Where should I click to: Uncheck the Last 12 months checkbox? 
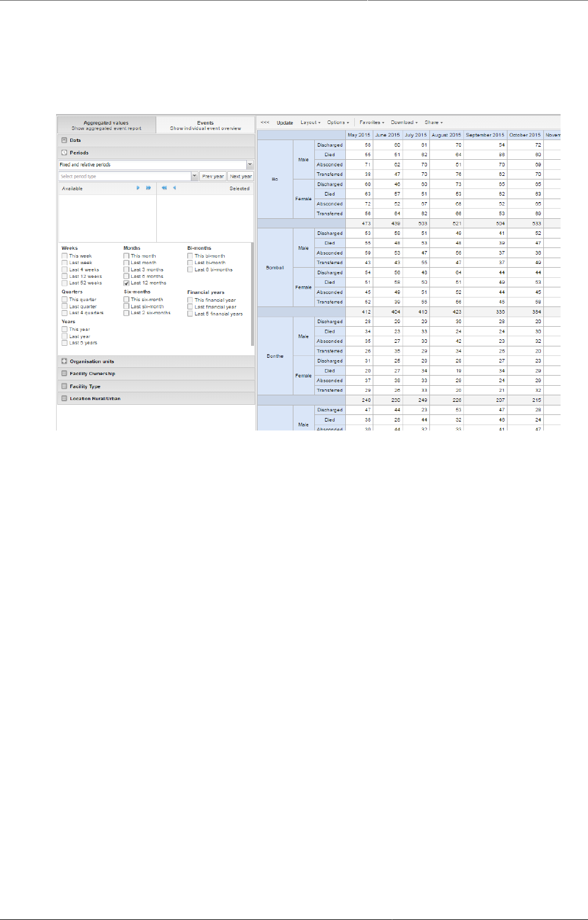[x=126, y=283]
